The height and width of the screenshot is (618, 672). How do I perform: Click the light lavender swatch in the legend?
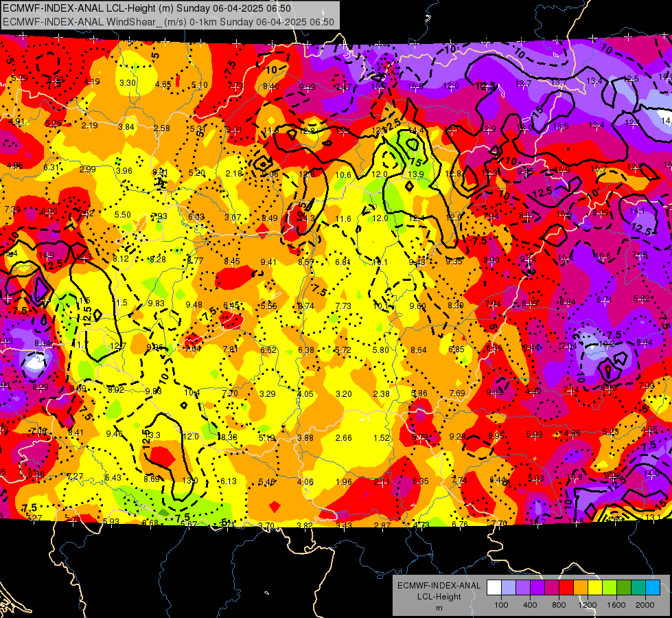click(509, 588)
